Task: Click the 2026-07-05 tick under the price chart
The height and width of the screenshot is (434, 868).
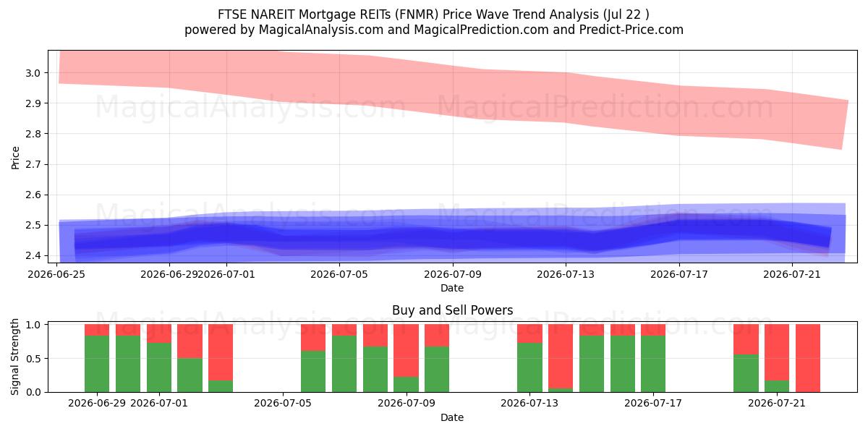Action: click(339, 274)
